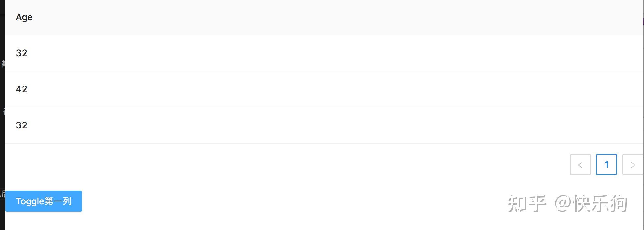Click the Age column header
The height and width of the screenshot is (230, 644).
24,17
